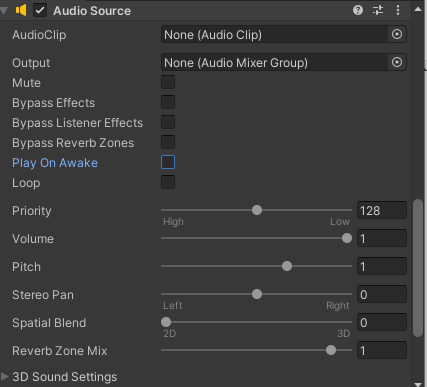Click the Reverb Zone Mix label
The height and width of the screenshot is (387, 427).
(60, 351)
